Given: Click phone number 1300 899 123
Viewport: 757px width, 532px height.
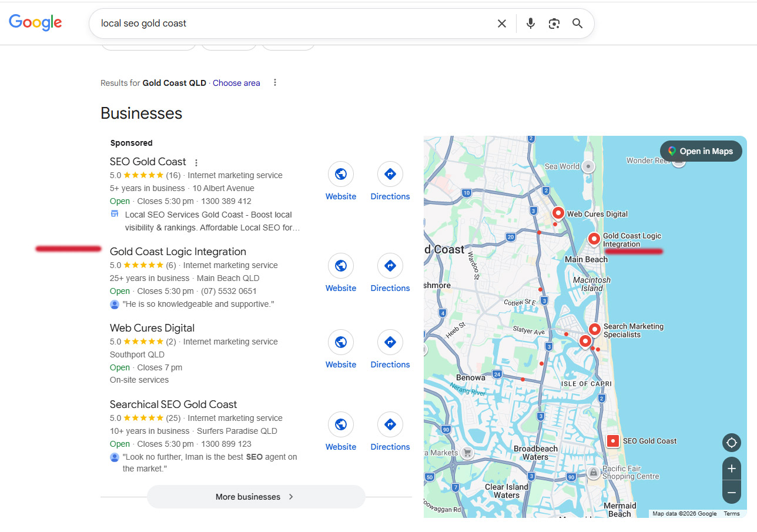Looking at the screenshot, I should [226, 444].
